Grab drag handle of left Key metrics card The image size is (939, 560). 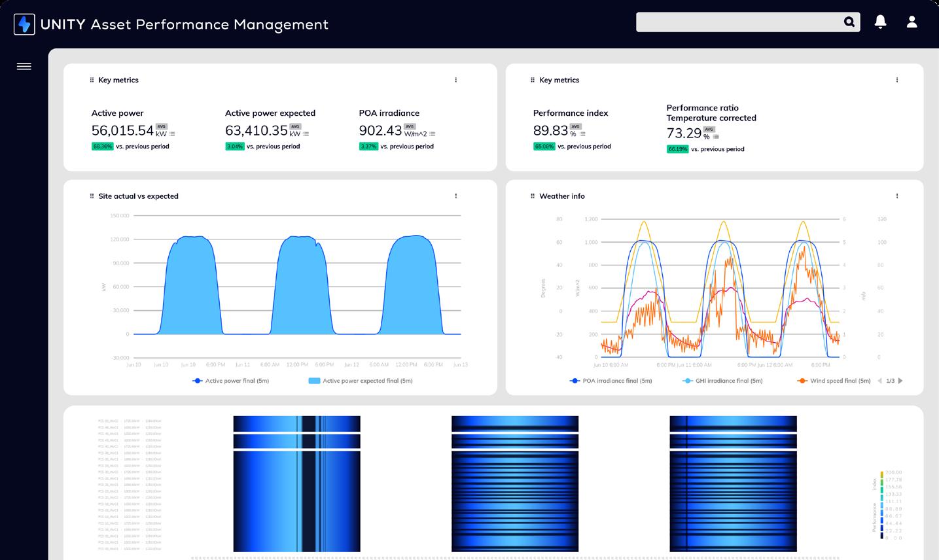tap(92, 80)
